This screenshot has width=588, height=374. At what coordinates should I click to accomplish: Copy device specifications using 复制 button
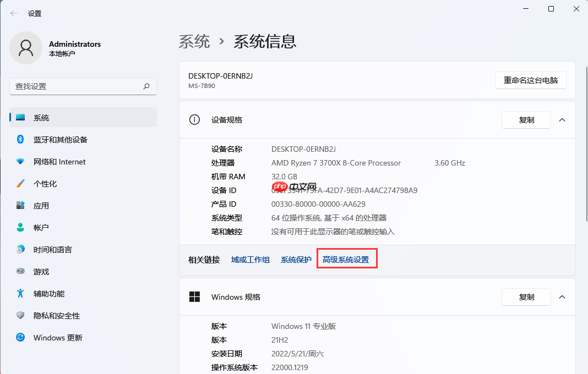(526, 119)
